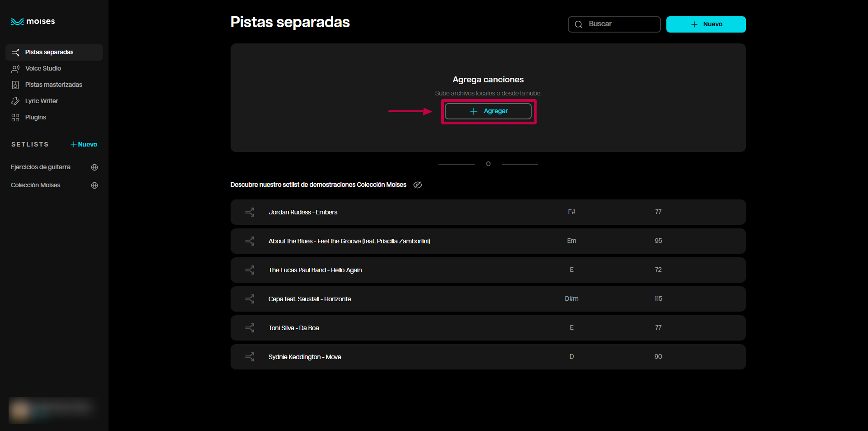Open the Plugins page
Viewport: 868px width, 431px height.
[36, 118]
